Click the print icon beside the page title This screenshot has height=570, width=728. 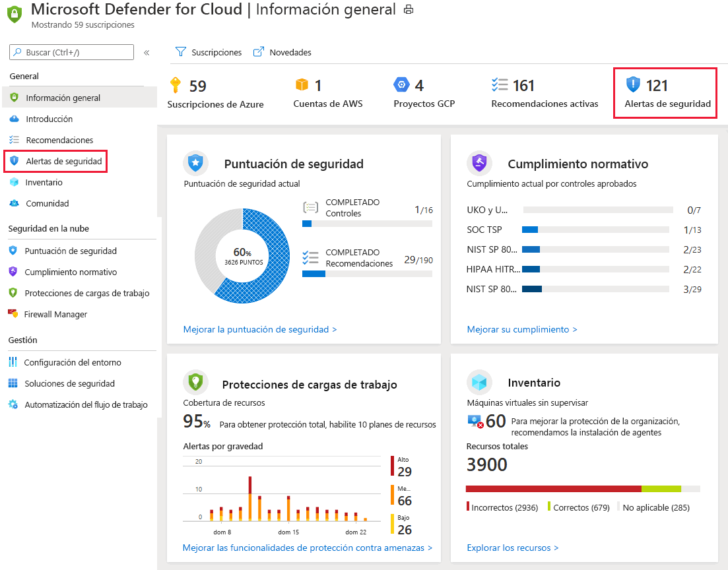tap(409, 9)
